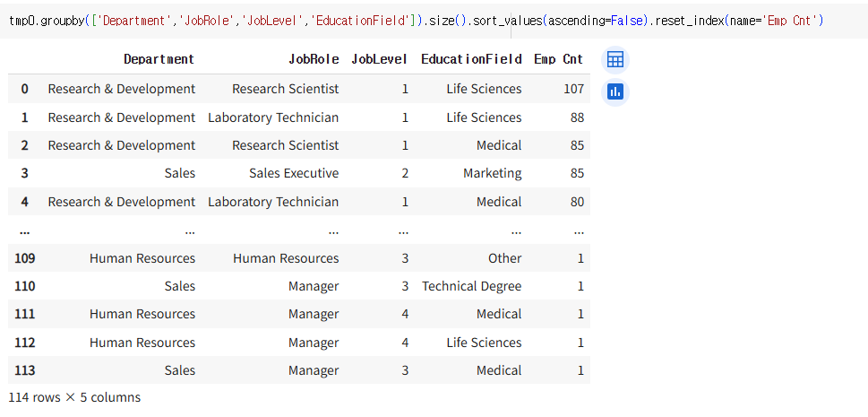Click the Technical Degree education cell

472,286
